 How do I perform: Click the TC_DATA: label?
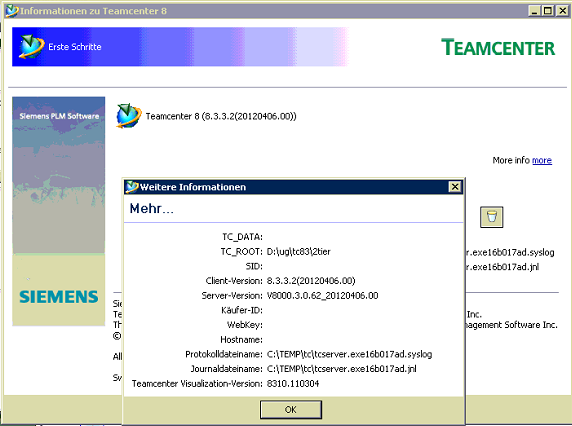click(x=242, y=237)
